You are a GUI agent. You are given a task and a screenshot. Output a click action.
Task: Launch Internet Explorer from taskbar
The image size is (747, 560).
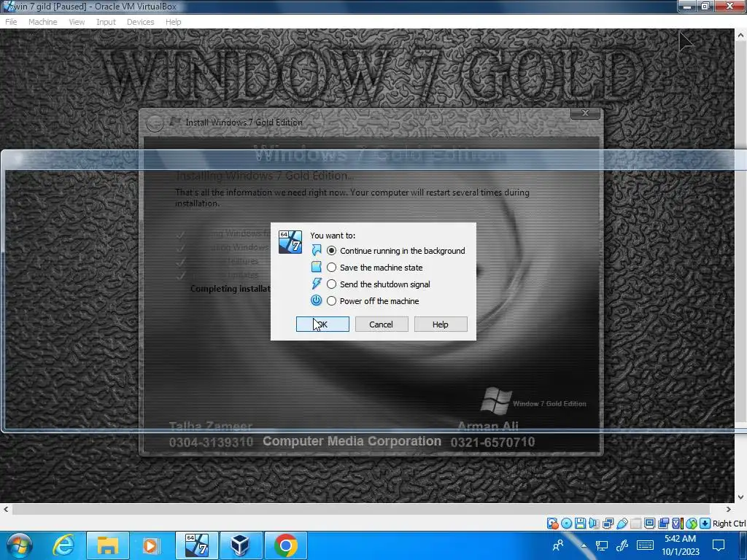[x=63, y=545]
